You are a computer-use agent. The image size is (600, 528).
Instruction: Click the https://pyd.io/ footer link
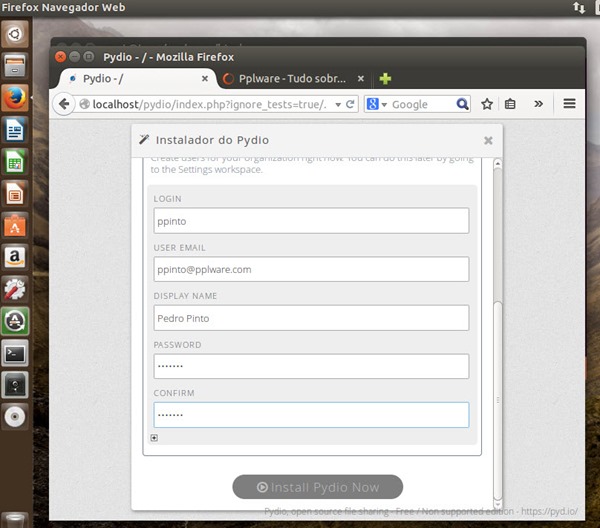click(x=549, y=512)
